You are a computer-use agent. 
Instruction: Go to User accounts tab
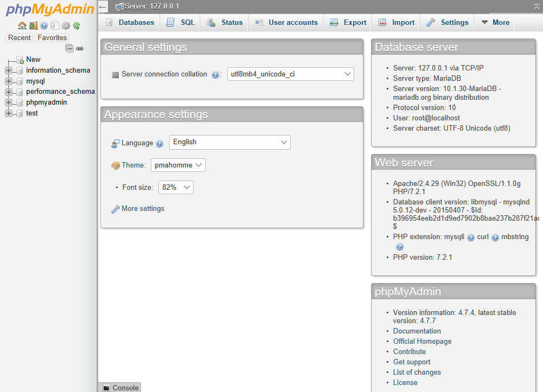(286, 22)
